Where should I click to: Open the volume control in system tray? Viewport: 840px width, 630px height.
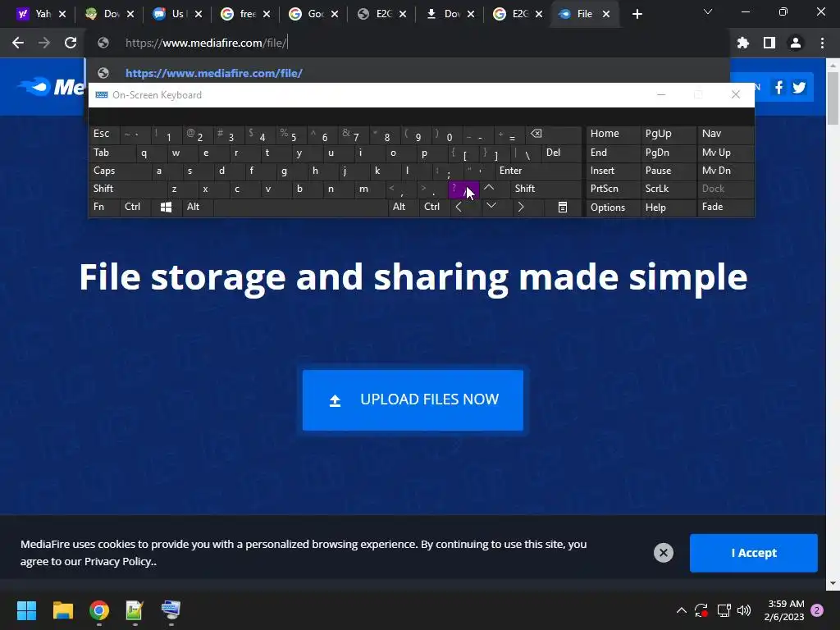pos(743,610)
